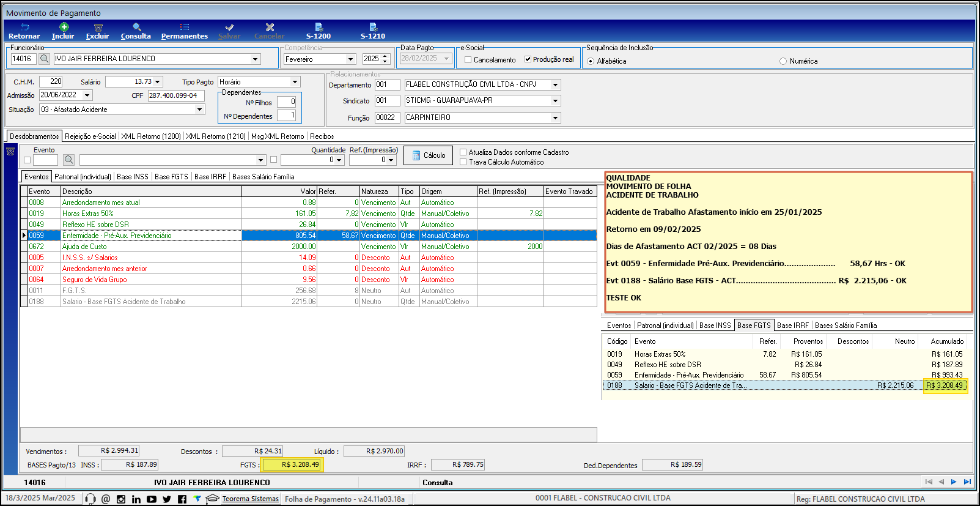The width and height of the screenshot is (980, 506).
Task: Search employee with magnifier beside 14016
Action: click(x=45, y=59)
